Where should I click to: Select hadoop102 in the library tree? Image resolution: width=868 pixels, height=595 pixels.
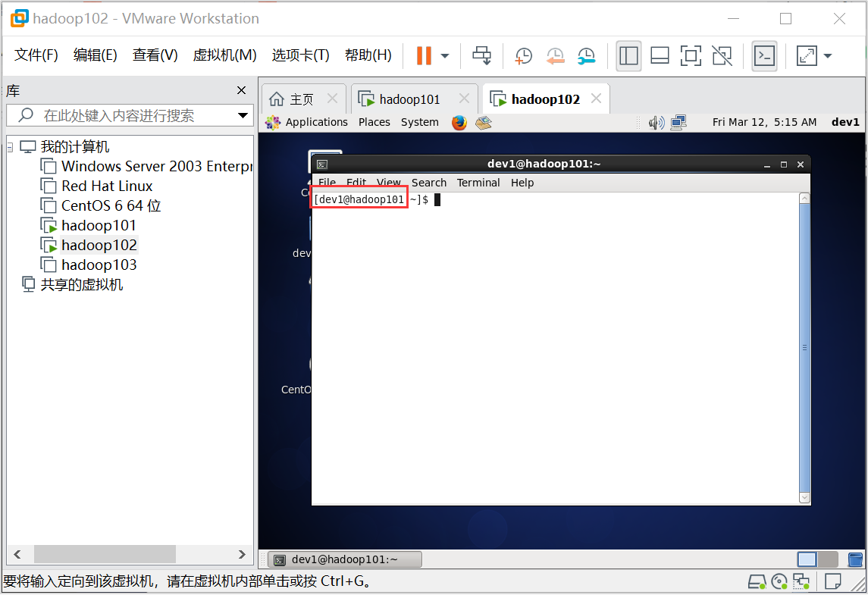coord(89,245)
